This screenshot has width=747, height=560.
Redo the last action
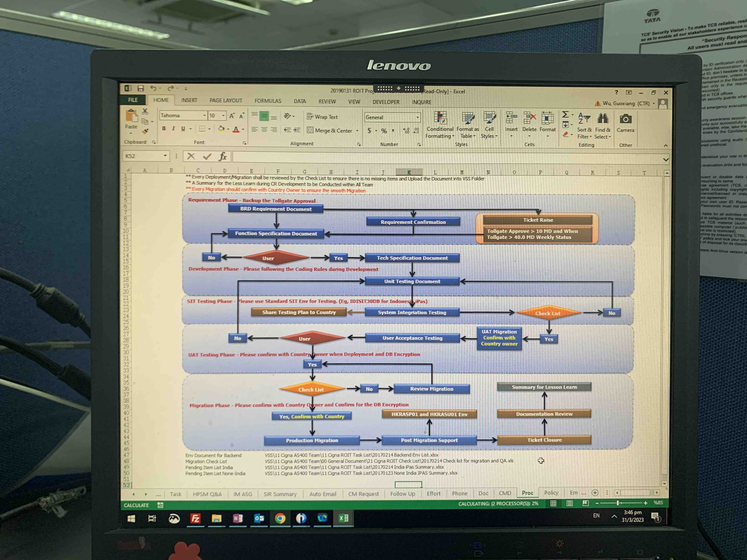coord(171,89)
